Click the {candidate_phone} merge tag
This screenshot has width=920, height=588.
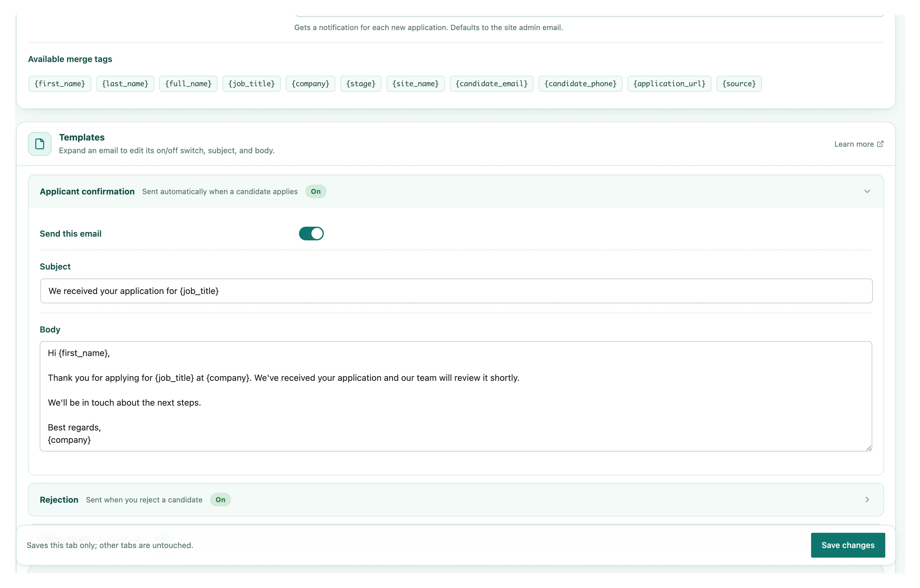coord(580,84)
